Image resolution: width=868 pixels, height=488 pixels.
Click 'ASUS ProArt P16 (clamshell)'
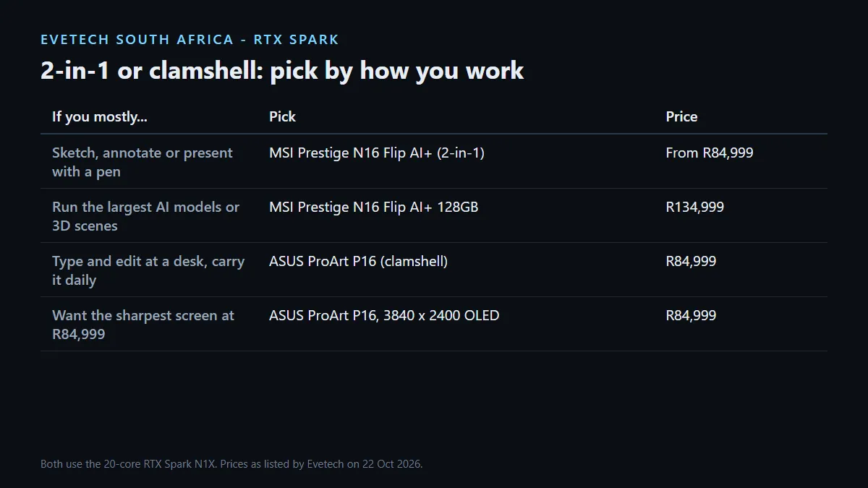click(358, 261)
